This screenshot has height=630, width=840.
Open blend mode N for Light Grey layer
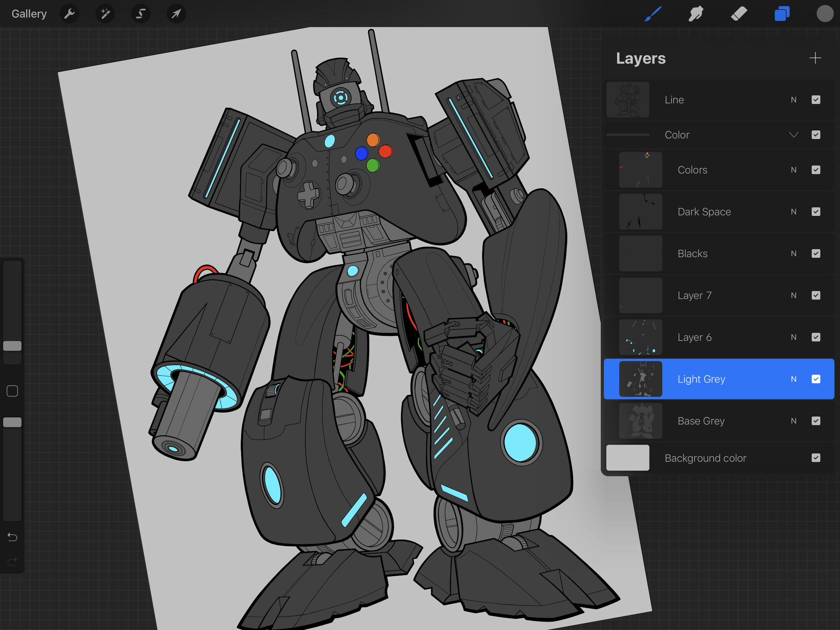(794, 379)
